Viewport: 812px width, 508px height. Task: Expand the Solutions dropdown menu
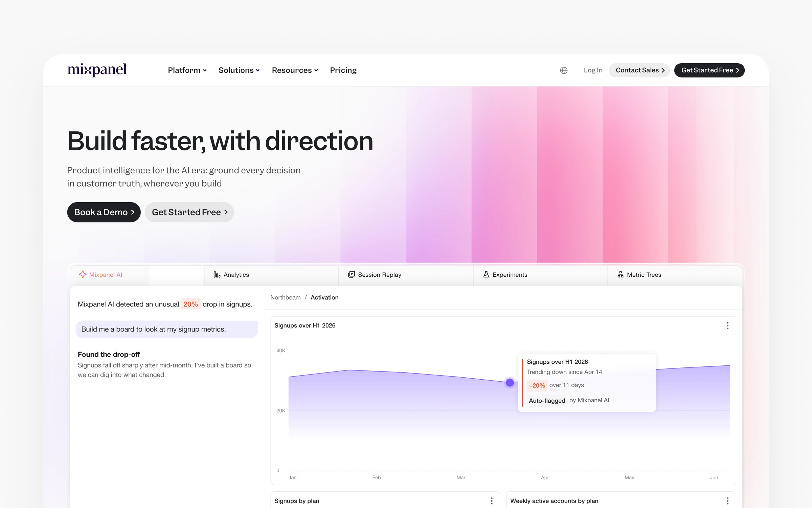[x=239, y=70]
